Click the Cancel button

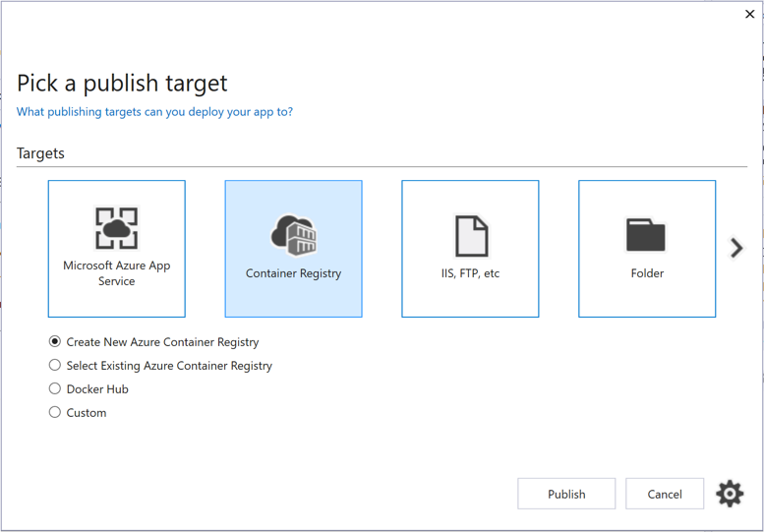click(x=665, y=494)
